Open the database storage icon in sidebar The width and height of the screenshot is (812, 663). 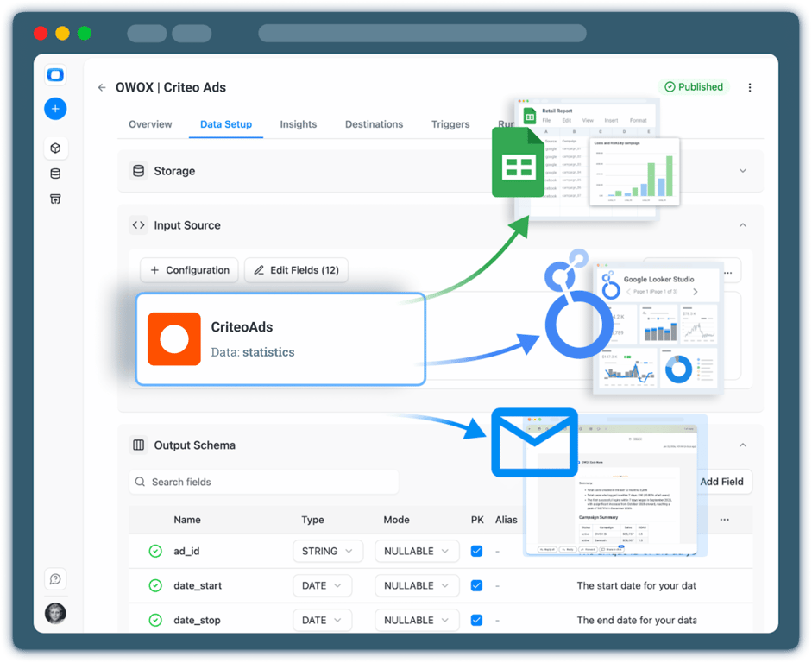pyautogui.click(x=55, y=174)
